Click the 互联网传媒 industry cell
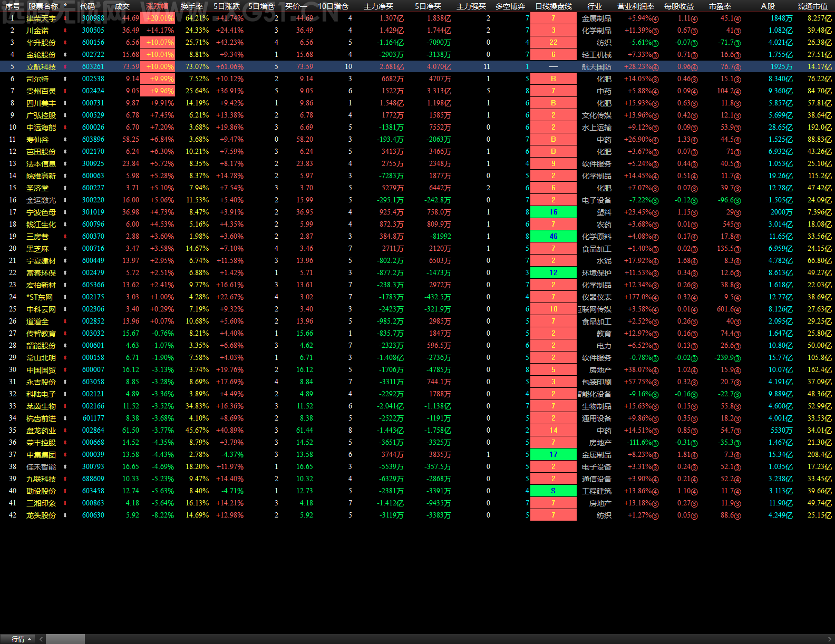Screen dimensions: 835x644 tap(595, 309)
